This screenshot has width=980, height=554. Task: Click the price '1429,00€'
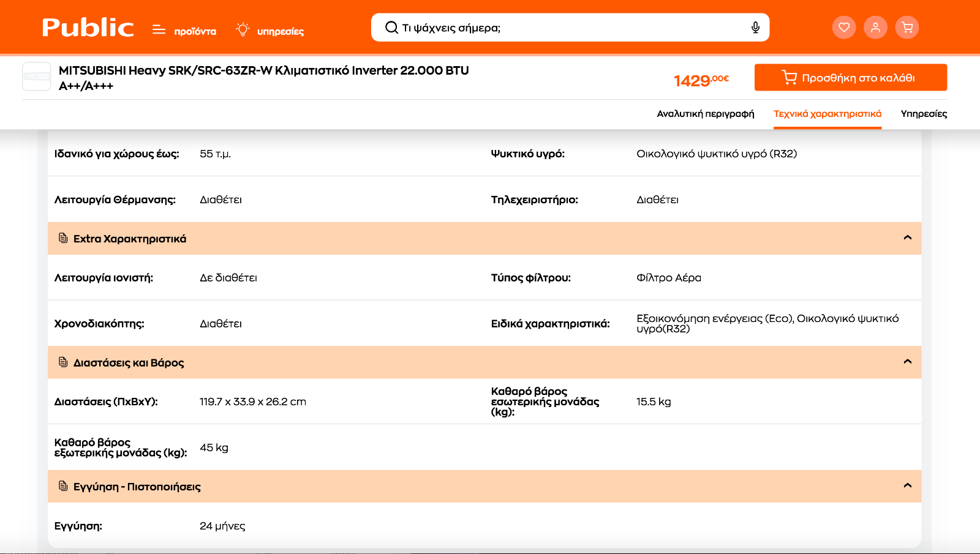[x=701, y=80]
